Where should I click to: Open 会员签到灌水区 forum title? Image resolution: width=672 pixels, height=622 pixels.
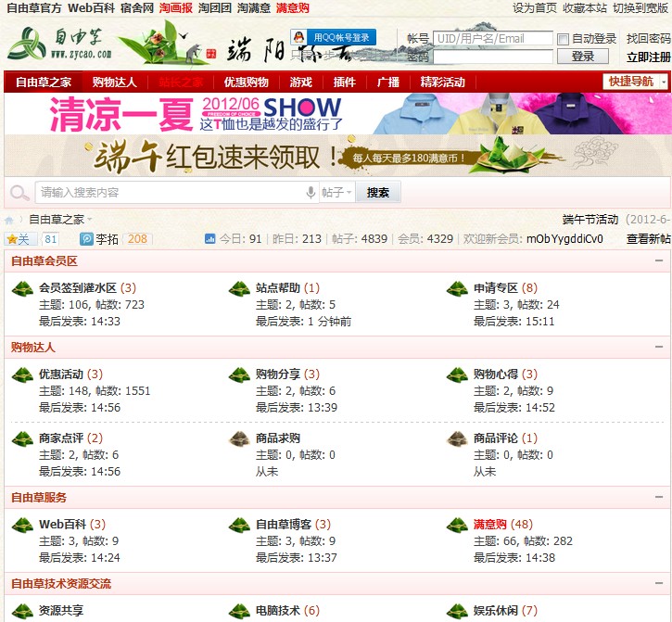(x=78, y=287)
